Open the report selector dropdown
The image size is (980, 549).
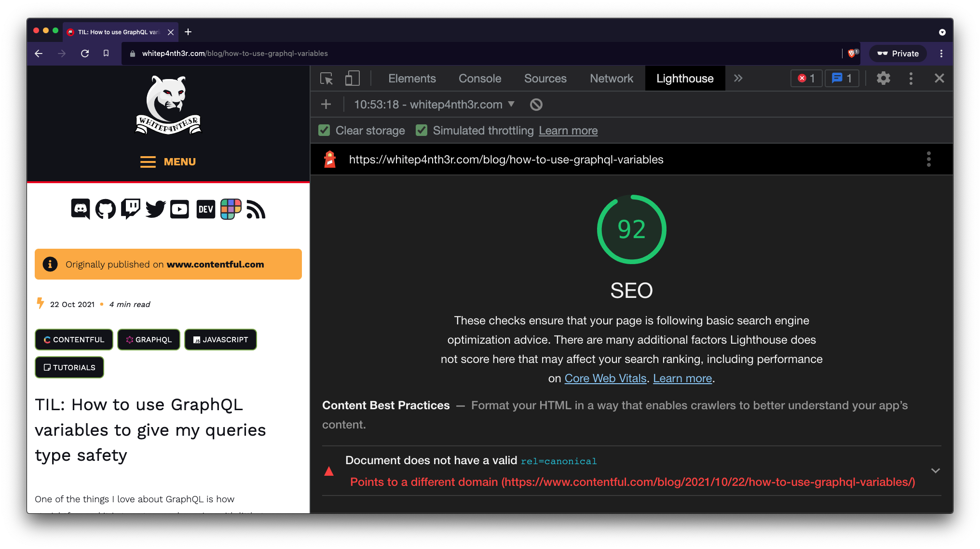tap(435, 105)
